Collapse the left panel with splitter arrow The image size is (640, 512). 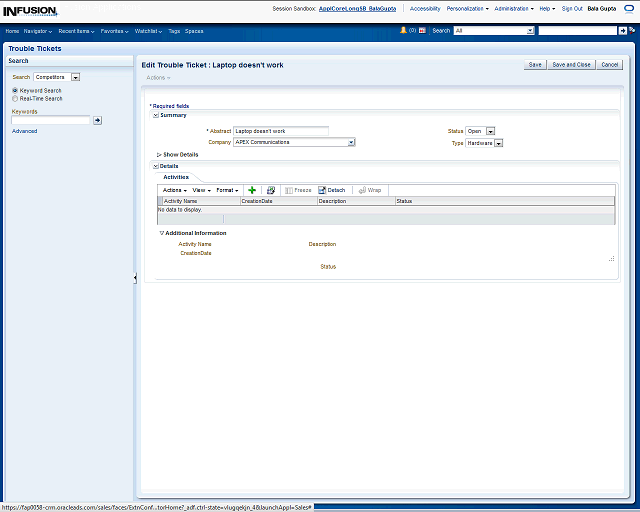135,278
